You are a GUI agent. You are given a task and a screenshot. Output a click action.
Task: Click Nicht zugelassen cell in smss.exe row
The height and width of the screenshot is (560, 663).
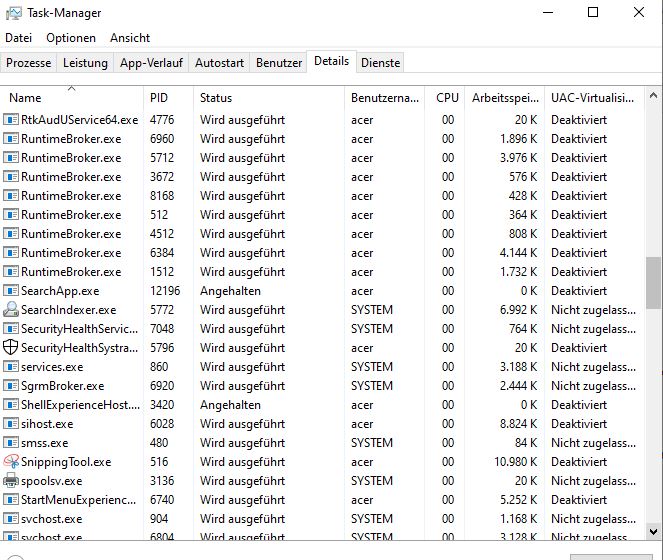pyautogui.click(x=593, y=443)
